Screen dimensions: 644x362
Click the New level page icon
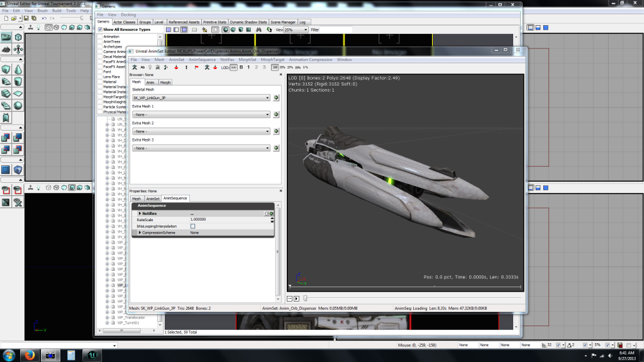point(6,18)
